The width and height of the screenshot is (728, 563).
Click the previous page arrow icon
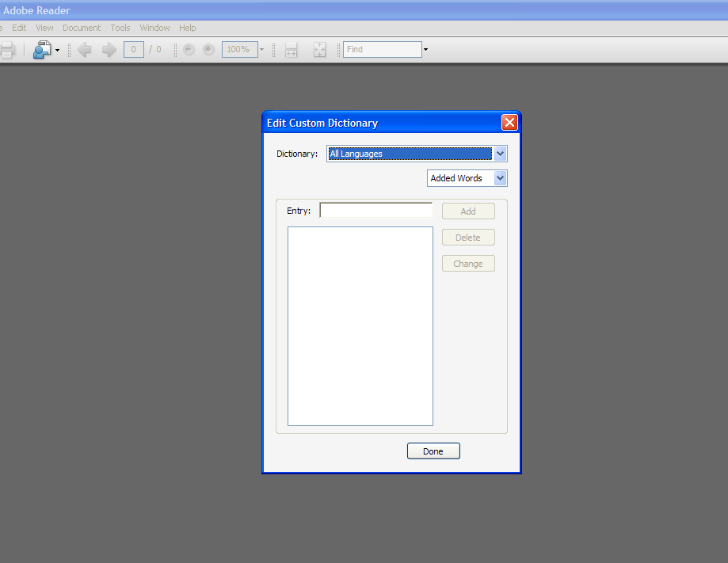tap(85, 49)
